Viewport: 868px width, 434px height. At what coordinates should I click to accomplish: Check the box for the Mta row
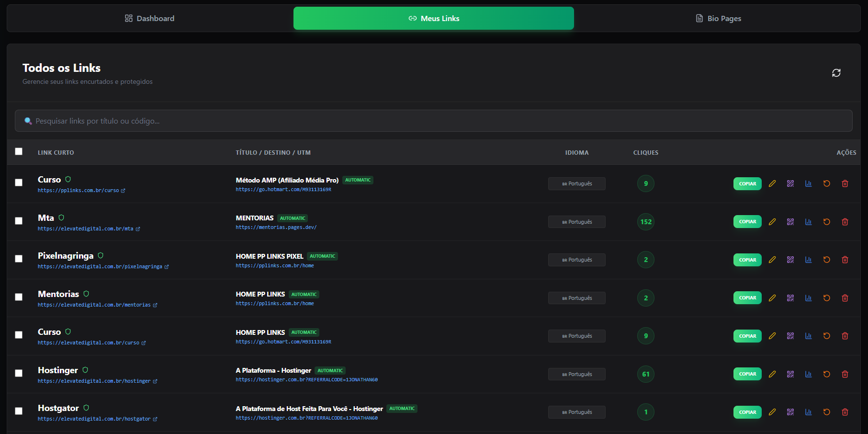(19, 221)
